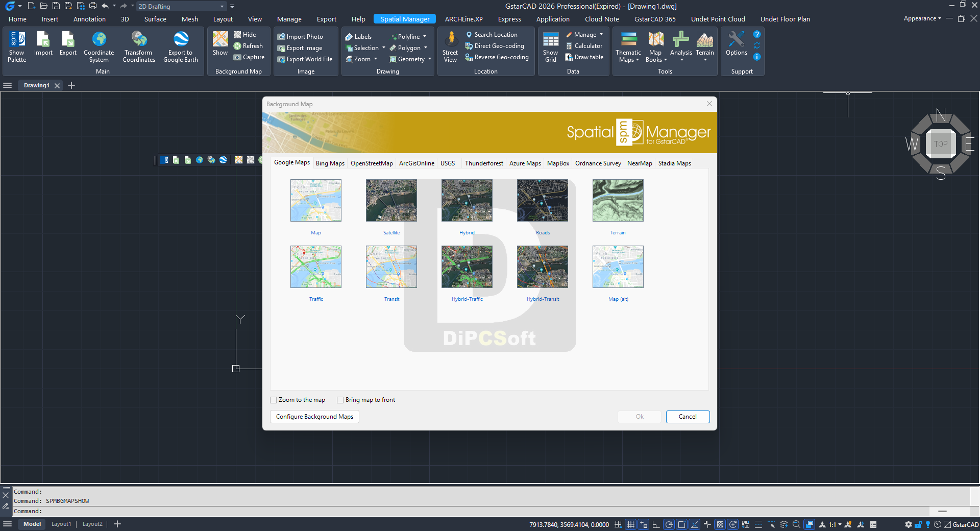
Task: Choose the Transit map thumbnail
Action: pyautogui.click(x=391, y=267)
